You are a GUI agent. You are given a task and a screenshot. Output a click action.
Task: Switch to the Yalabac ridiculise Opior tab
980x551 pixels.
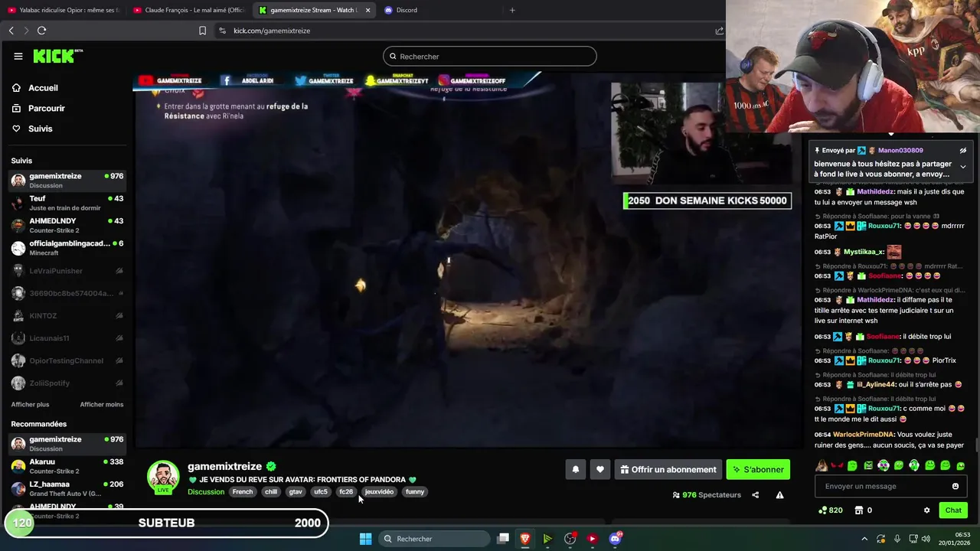coord(64,10)
